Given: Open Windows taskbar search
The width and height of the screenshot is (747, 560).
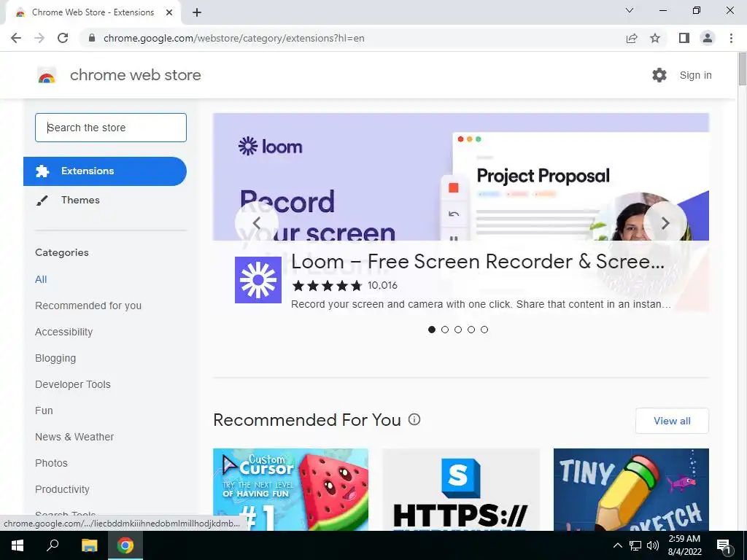Looking at the screenshot, I should click(x=53, y=545).
